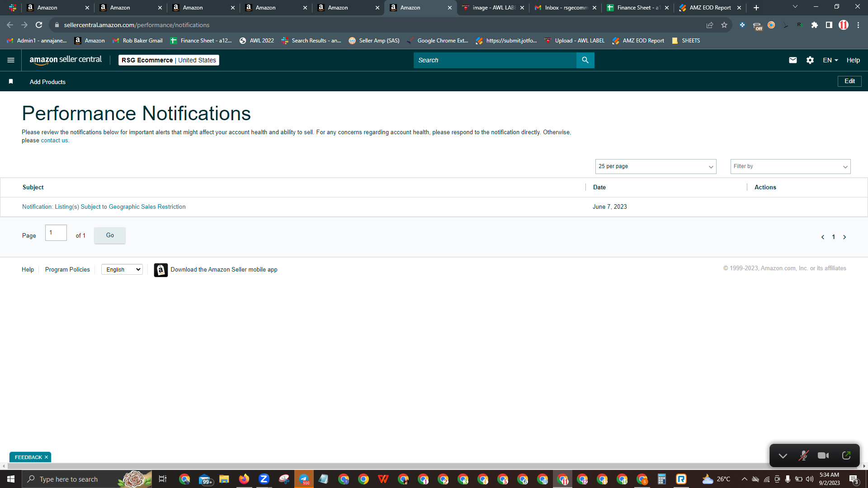The height and width of the screenshot is (488, 868).
Task: Open the settings gear icon
Action: pyautogui.click(x=810, y=60)
